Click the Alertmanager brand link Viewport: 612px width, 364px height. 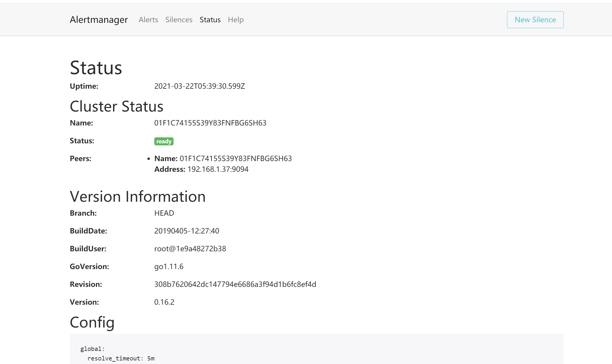click(x=99, y=20)
